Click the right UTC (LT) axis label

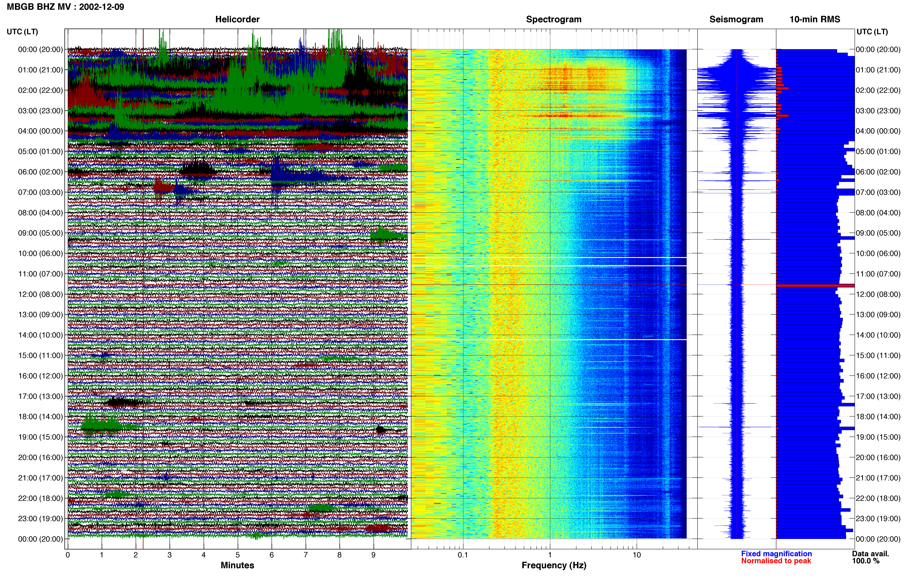point(872,32)
